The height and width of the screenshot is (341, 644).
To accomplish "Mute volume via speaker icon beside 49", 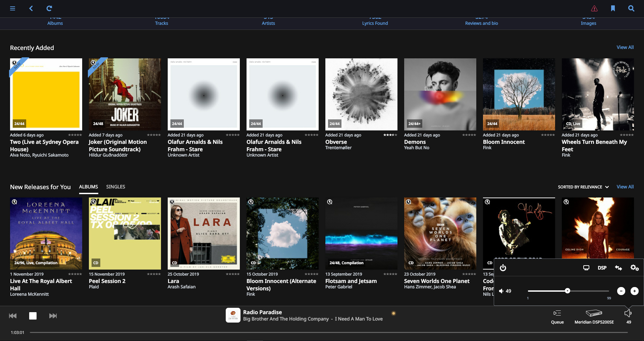I will point(501,291).
